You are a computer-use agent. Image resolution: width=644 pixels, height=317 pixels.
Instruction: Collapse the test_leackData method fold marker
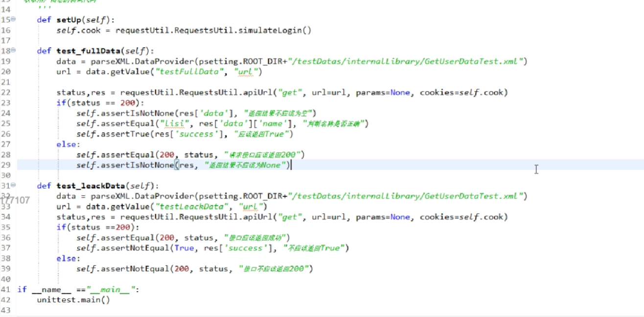pyautogui.click(x=13, y=185)
